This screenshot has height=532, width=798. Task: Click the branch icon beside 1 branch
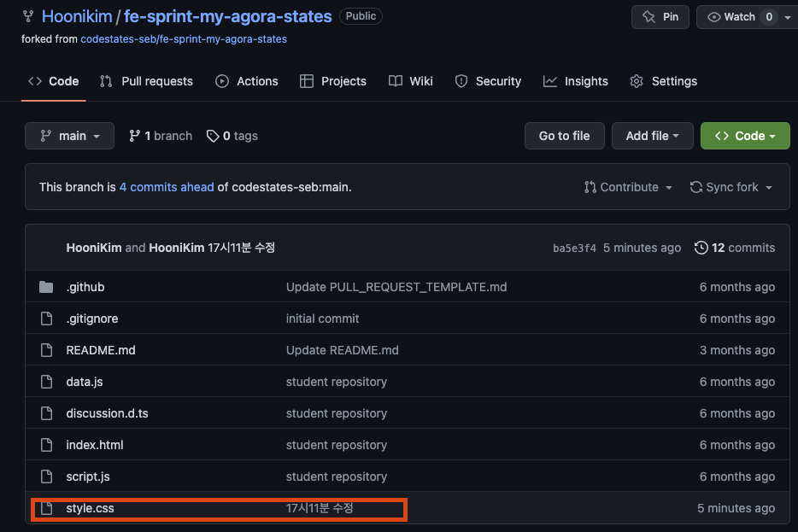coord(134,136)
